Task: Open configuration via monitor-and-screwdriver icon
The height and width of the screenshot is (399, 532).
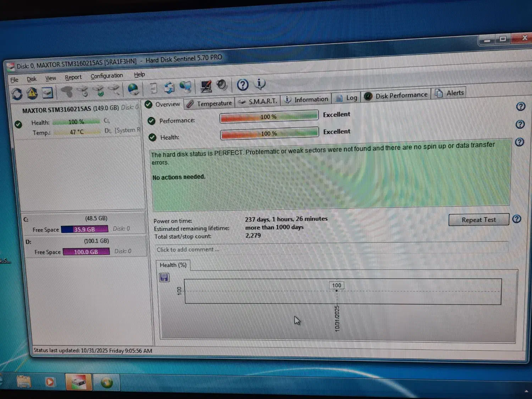Action: point(206,86)
